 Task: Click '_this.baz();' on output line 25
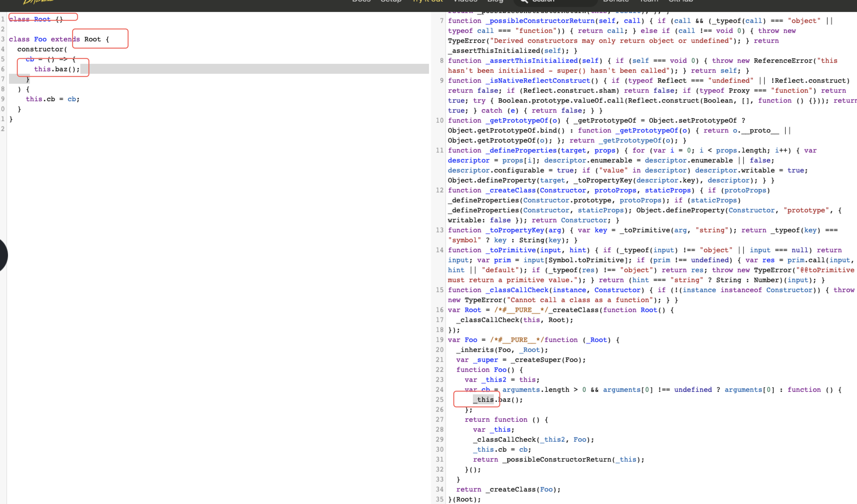pos(498,400)
